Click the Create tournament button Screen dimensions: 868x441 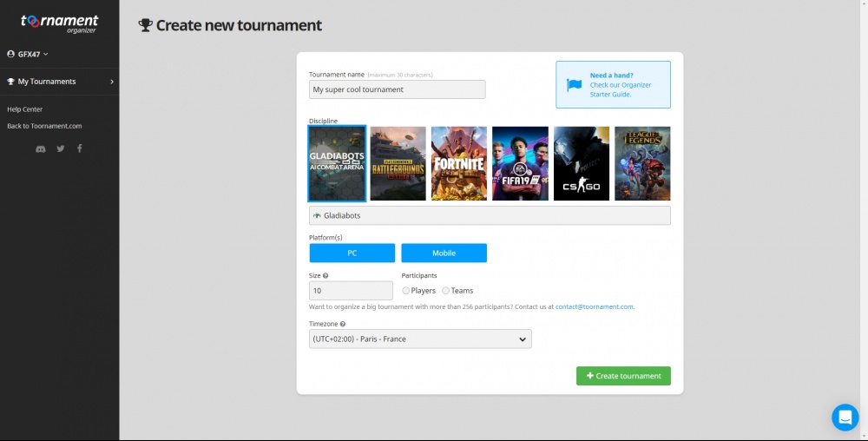[623, 376]
